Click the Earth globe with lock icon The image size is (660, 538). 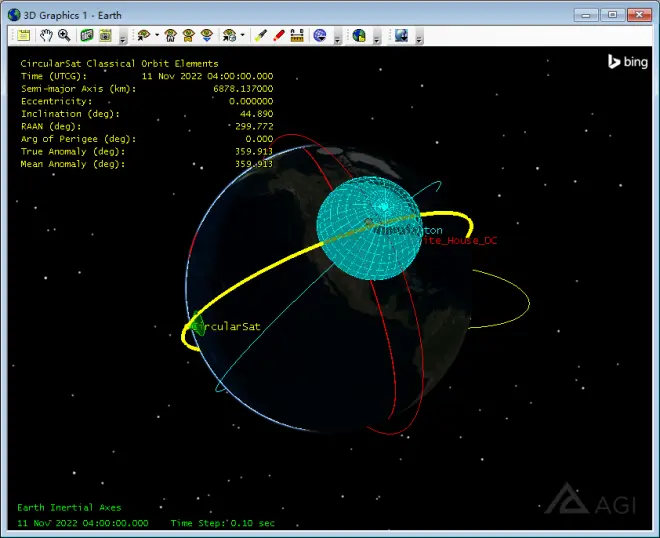tap(359, 36)
